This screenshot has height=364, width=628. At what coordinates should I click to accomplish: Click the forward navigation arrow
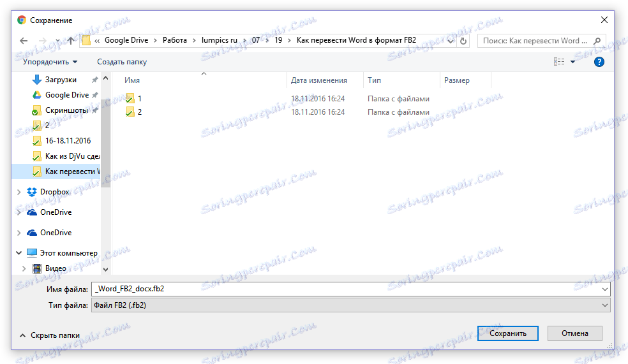pyautogui.click(x=43, y=41)
